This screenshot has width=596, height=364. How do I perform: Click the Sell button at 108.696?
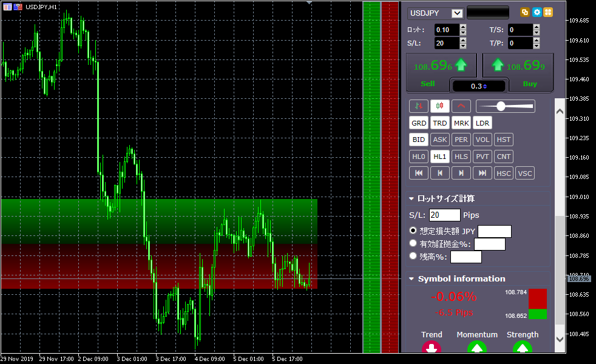click(428, 72)
